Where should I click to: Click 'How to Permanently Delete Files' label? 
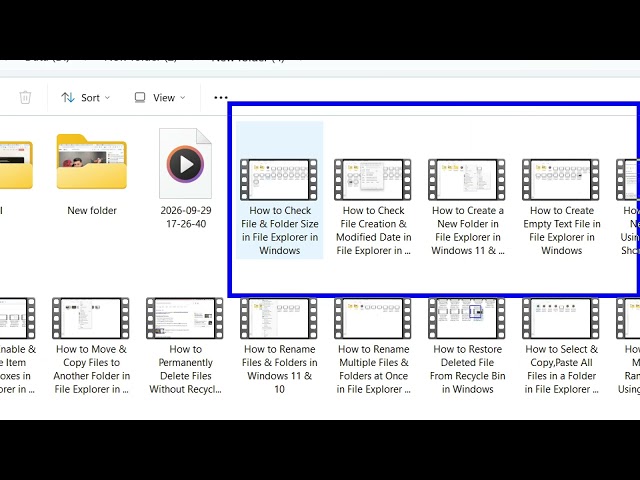tap(185, 369)
